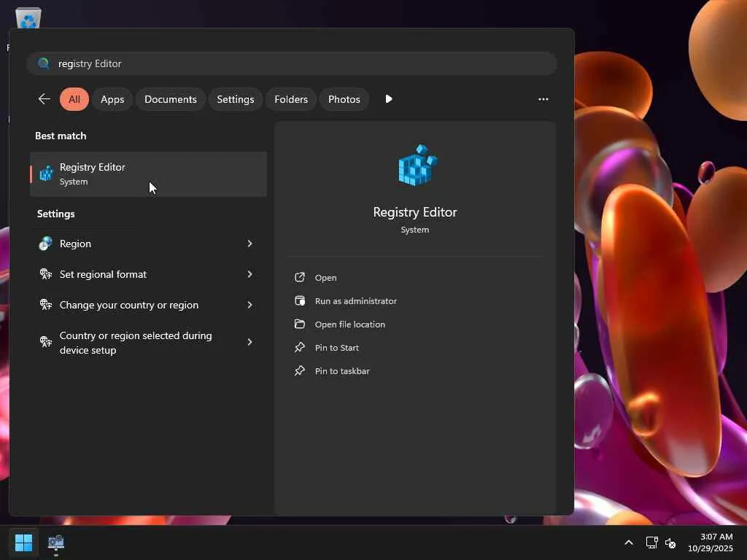Viewport: 747px width, 560px height.
Task: Click the Change your country or region icon
Action: [x=46, y=305]
